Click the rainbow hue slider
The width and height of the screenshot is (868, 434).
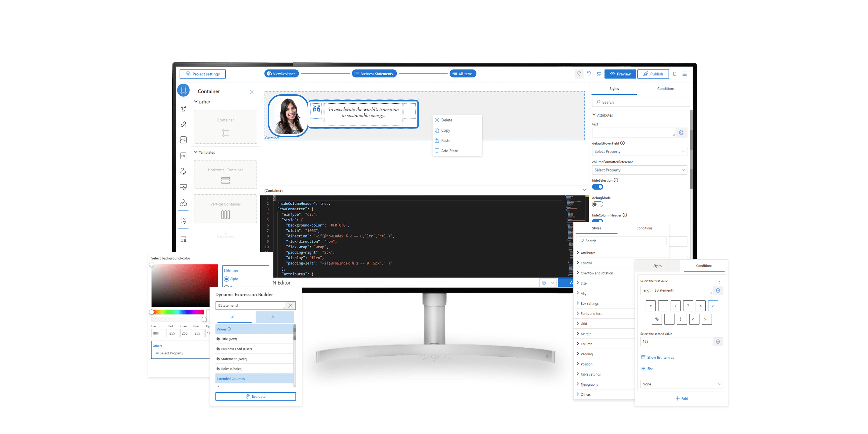[x=178, y=312]
